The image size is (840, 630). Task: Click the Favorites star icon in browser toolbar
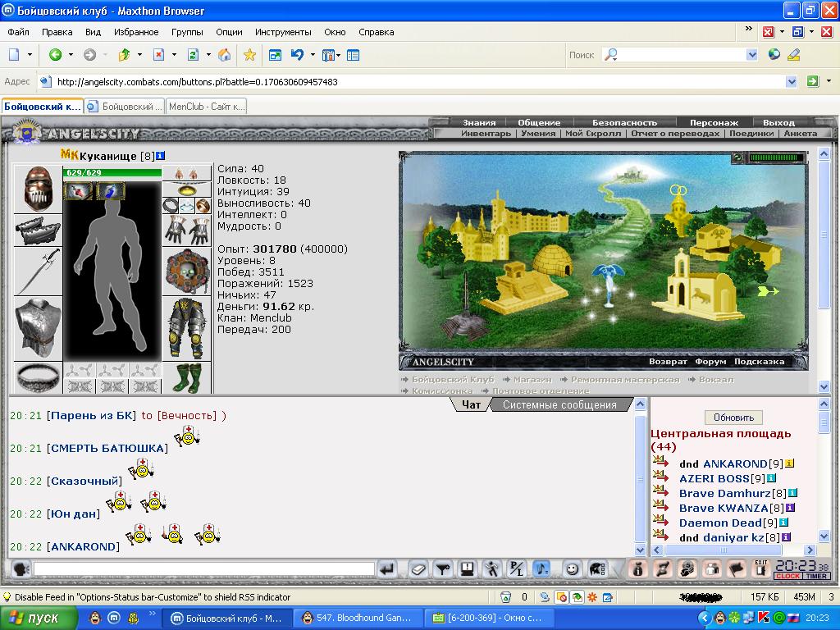click(x=249, y=55)
